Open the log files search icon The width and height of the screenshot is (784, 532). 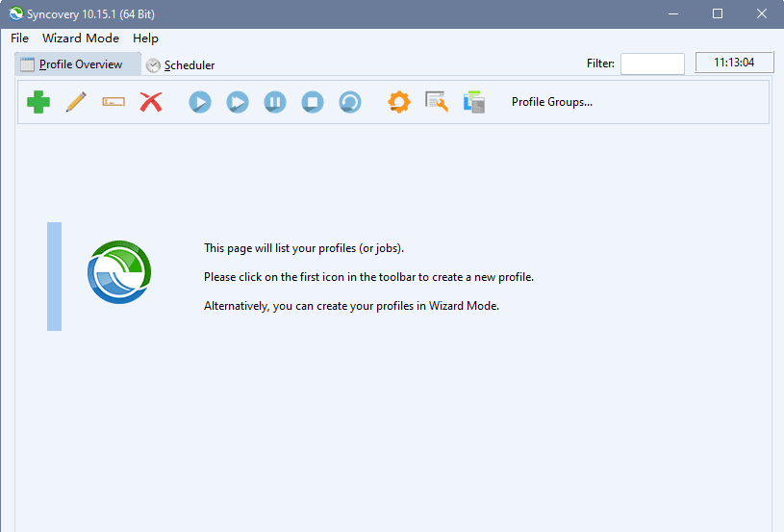pos(437,102)
